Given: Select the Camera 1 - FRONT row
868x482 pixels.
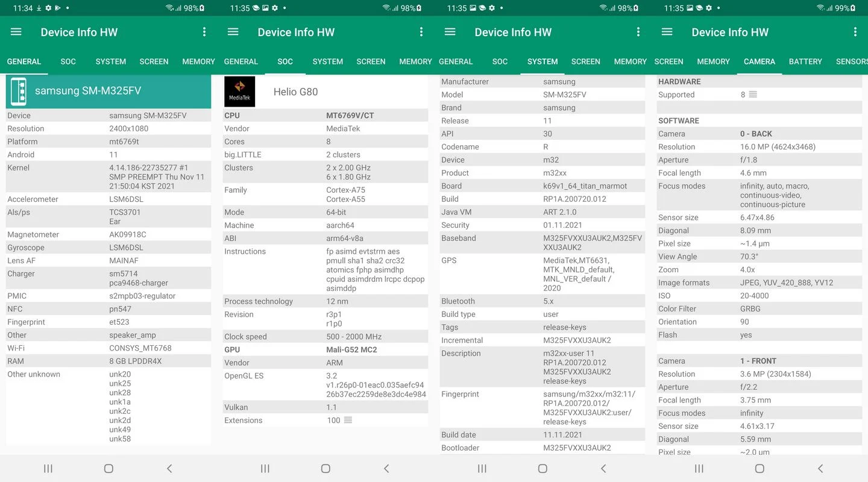Looking at the screenshot, I should (759, 361).
